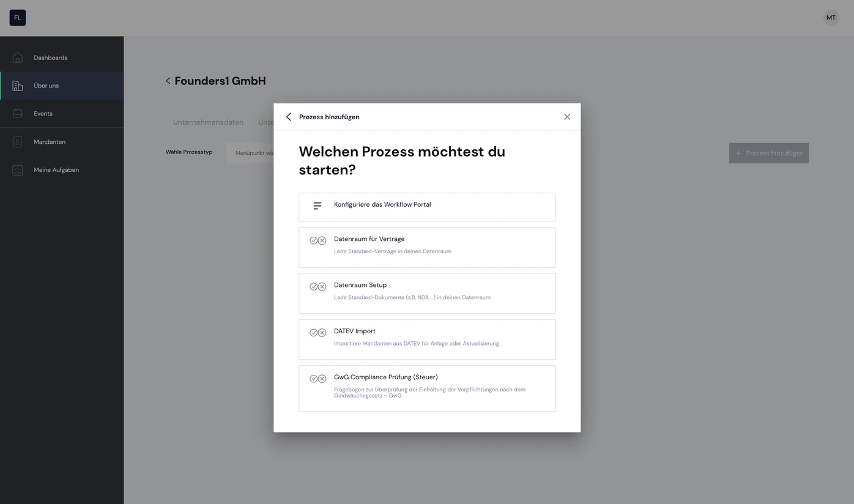The image size is (854, 504).
Task: Click 'Importiere Mandanten aus DATEV' description
Action: 417,344
